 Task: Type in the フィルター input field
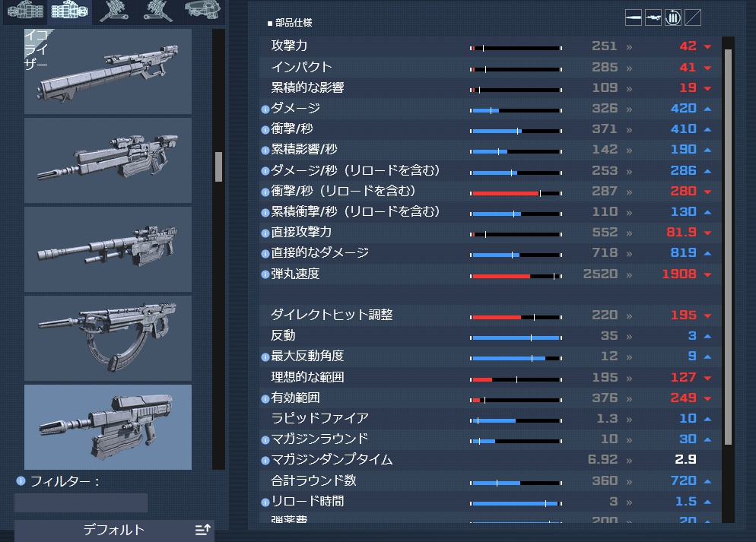(x=81, y=502)
